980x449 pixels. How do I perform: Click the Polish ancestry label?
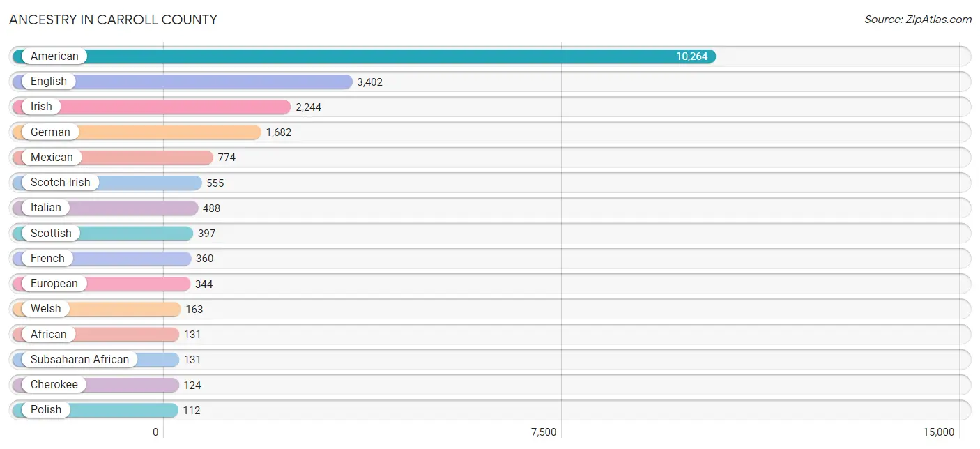point(46,410)
